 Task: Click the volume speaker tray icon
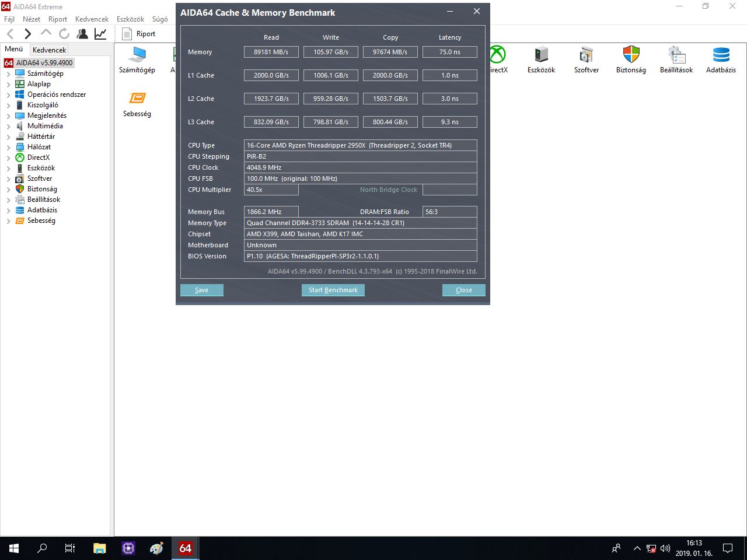(665, 548)
